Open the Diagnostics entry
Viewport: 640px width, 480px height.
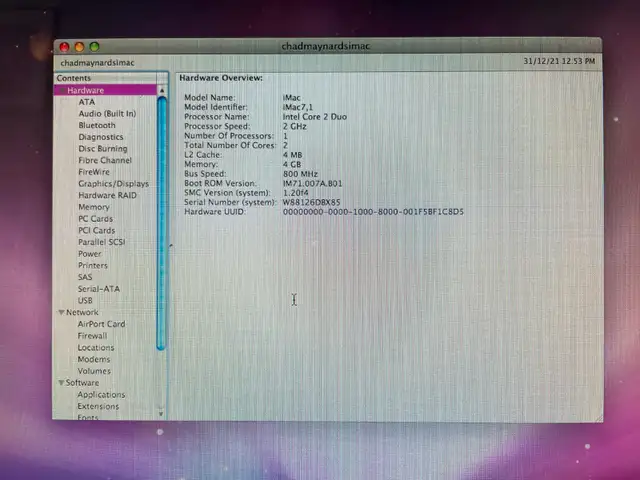[x=100, y=137]
